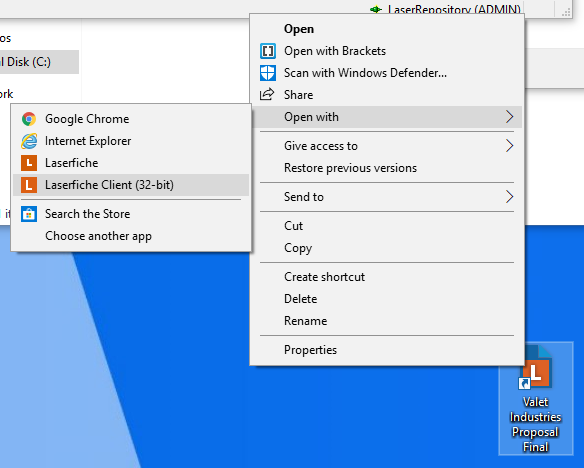Click the orange Laserfiche icon in submenu

pyautogui.click(x=29, y=163)
